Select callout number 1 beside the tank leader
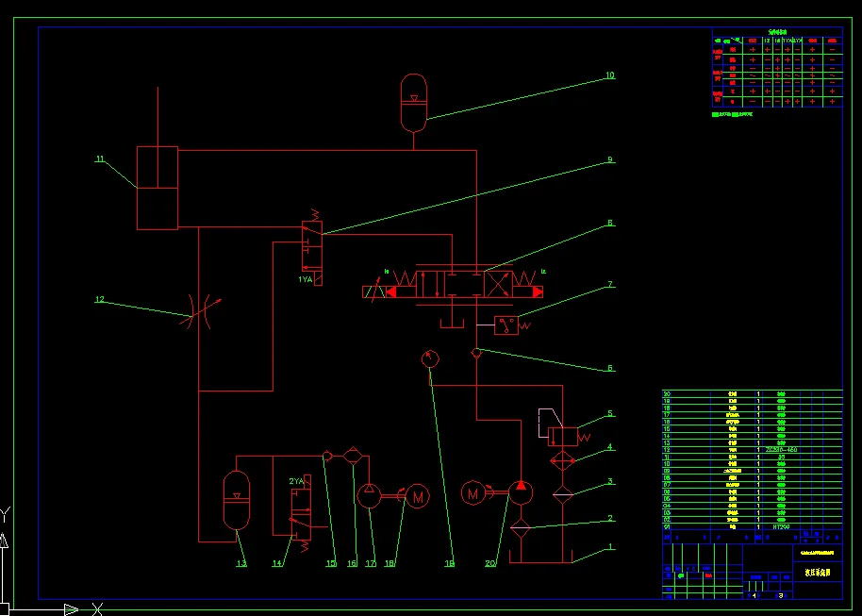This screenshot has height=616, width=862. [609, 547]
